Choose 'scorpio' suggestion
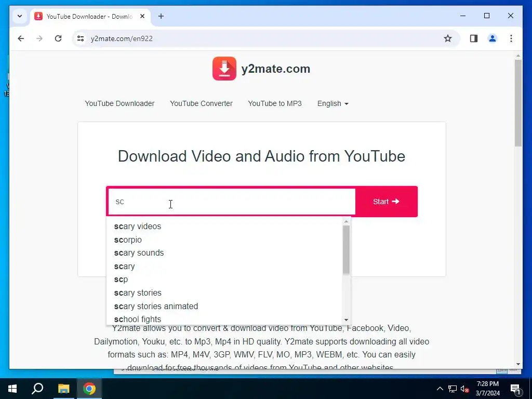The width and height of the screenshot is (532, 399). [224, 240]
